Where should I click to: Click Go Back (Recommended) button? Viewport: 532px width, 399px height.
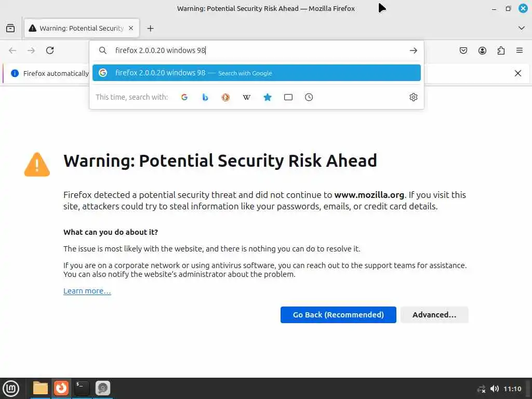coord(338,315)
